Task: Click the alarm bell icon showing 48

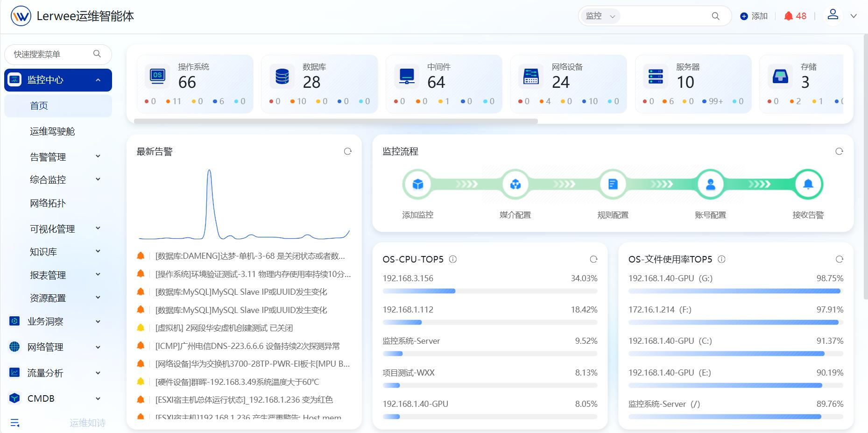Action: coord(789,16)
